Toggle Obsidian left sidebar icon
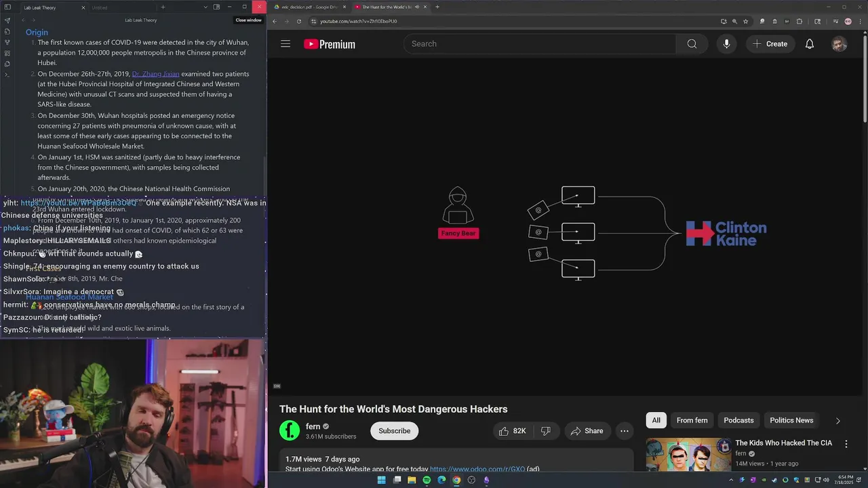The width and height of the screenshot is (868, 488). 7,7
